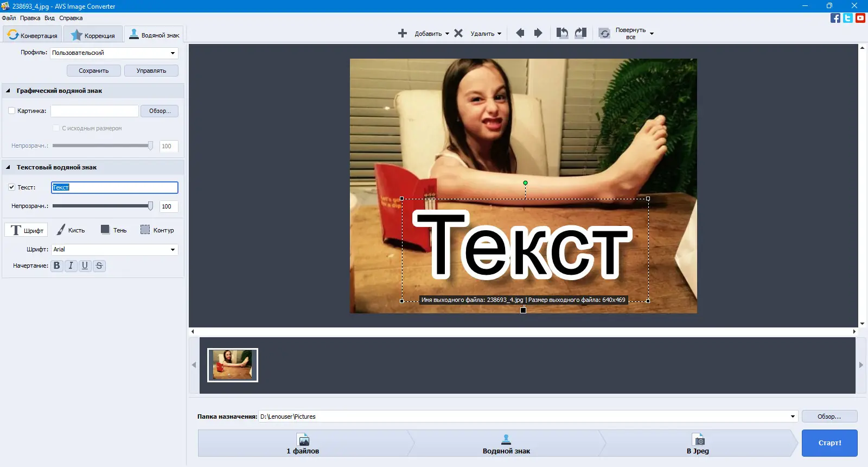The width and height of the screenshot is (868, 467).
Task: Apply bold text style
Action: [x=57, y=266]
